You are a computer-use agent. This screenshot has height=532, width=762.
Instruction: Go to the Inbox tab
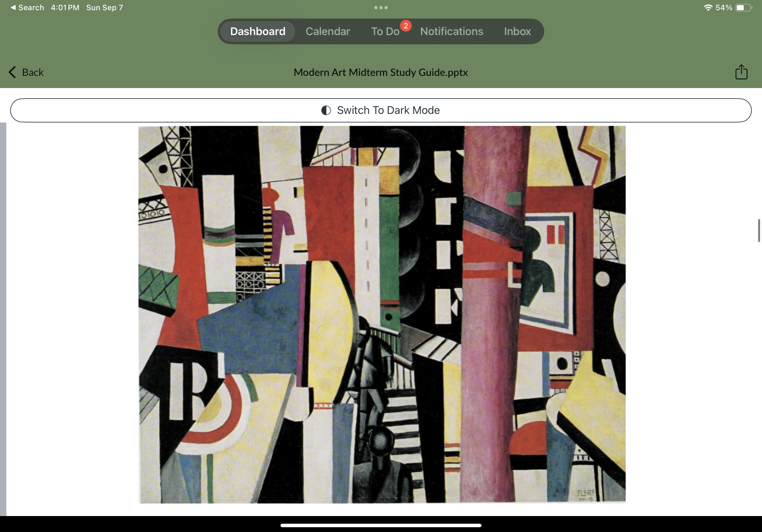[x=517, y=31]
